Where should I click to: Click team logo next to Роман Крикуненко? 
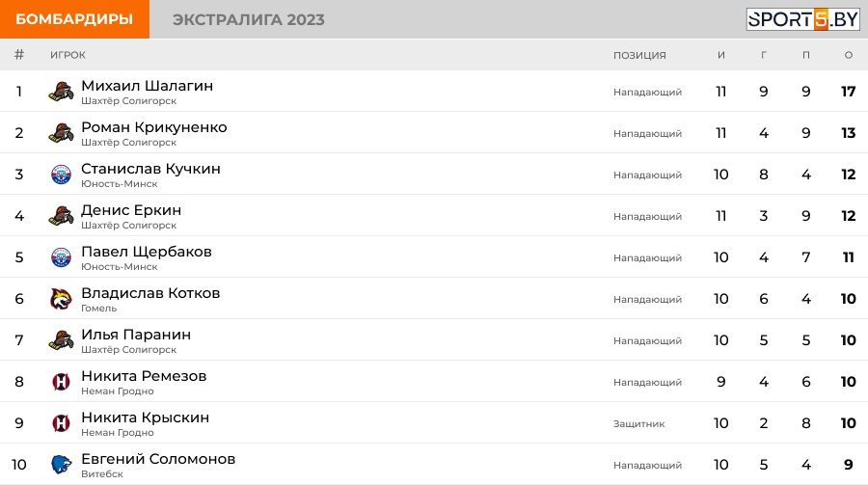pyautogui.click(x=62, y=133)
